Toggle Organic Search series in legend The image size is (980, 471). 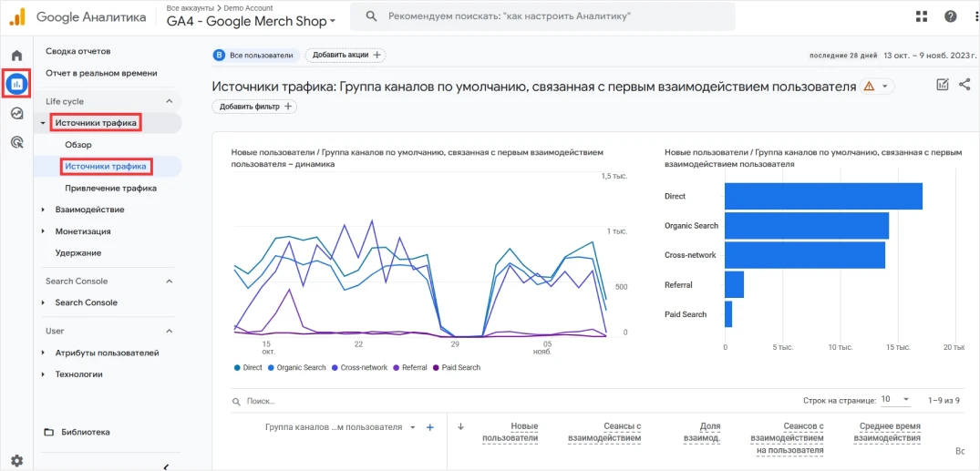(297, 367)
